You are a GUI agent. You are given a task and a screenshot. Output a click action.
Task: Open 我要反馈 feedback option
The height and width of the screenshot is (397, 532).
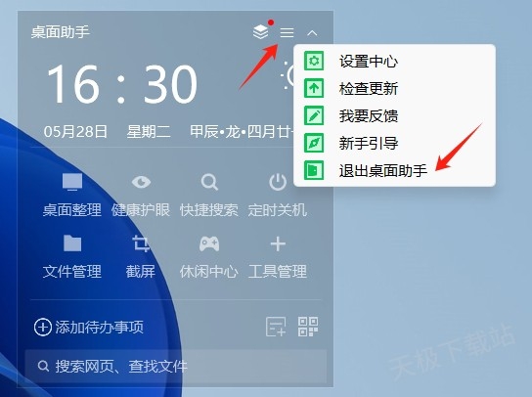pyautogui.click(x=394, y=115)
